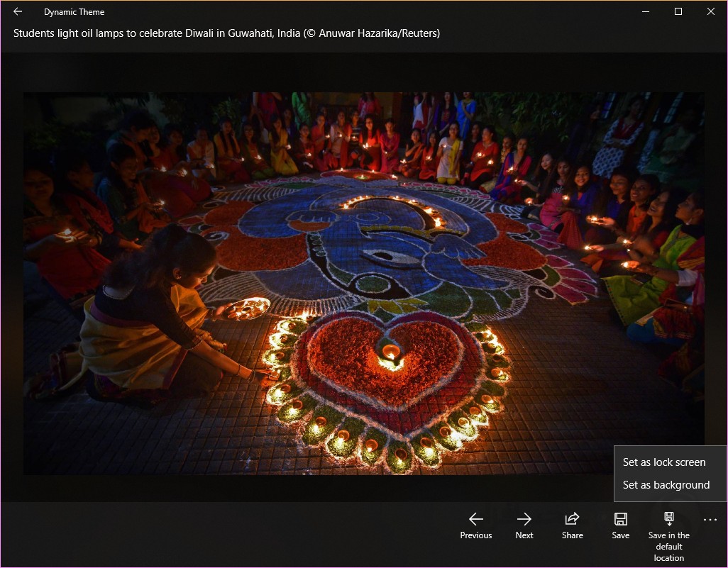728x568 pixels.
Task: Click the Diwali photo caption text
Action: [226, 33]
